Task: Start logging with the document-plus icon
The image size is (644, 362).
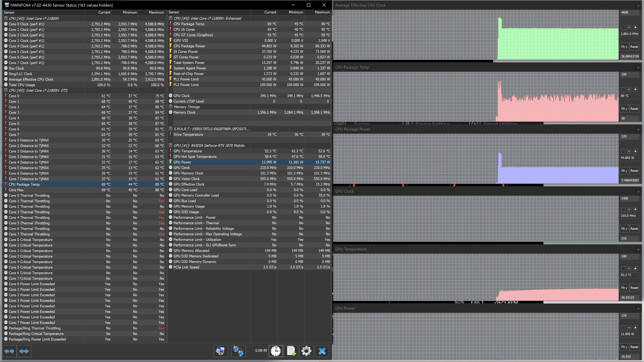Action: point(291,351)
